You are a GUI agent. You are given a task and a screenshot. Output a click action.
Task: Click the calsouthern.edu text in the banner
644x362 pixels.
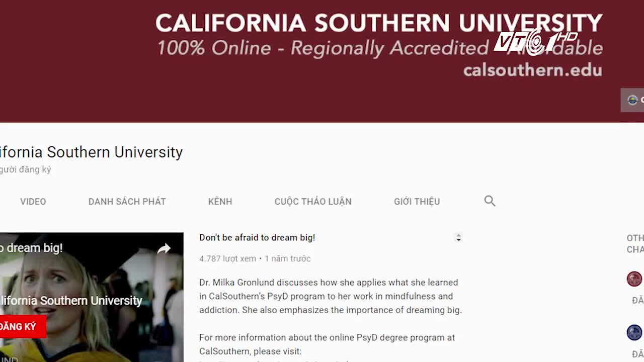pos(532,70)
